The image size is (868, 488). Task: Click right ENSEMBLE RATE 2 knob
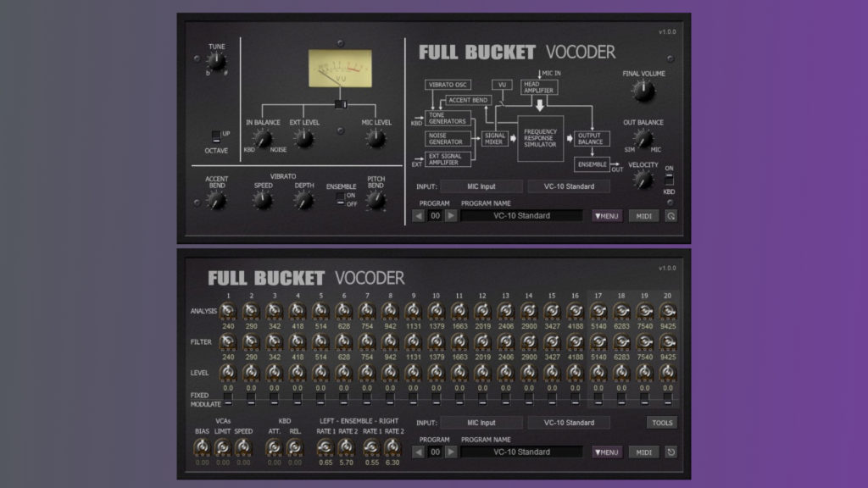(x=392, y=446)
